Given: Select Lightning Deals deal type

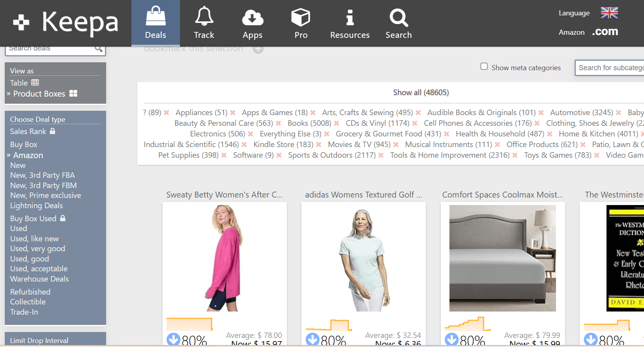Looking at the screenshot, I should point(36,205).
